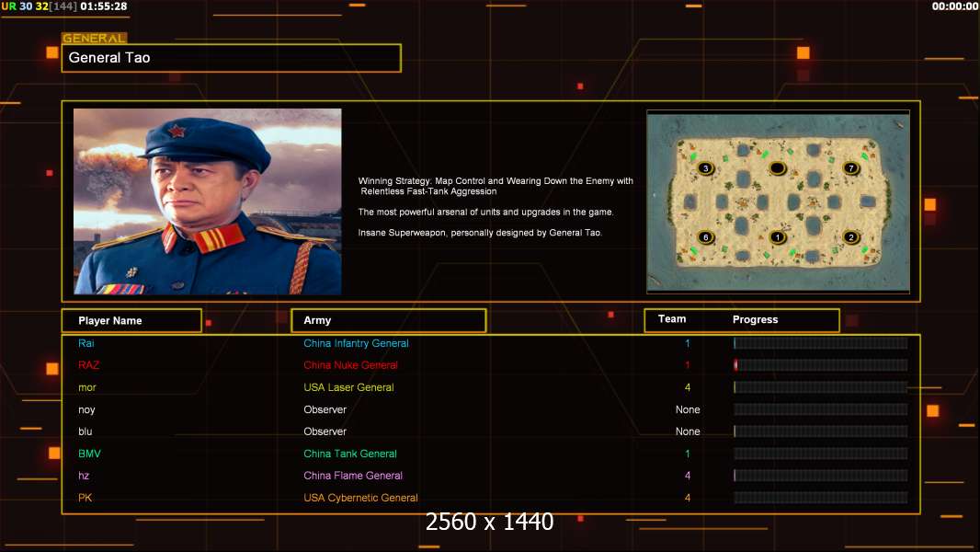Click hz's loading progress bar
This screenshot has height=552, width=980.
tap(820, 476)
